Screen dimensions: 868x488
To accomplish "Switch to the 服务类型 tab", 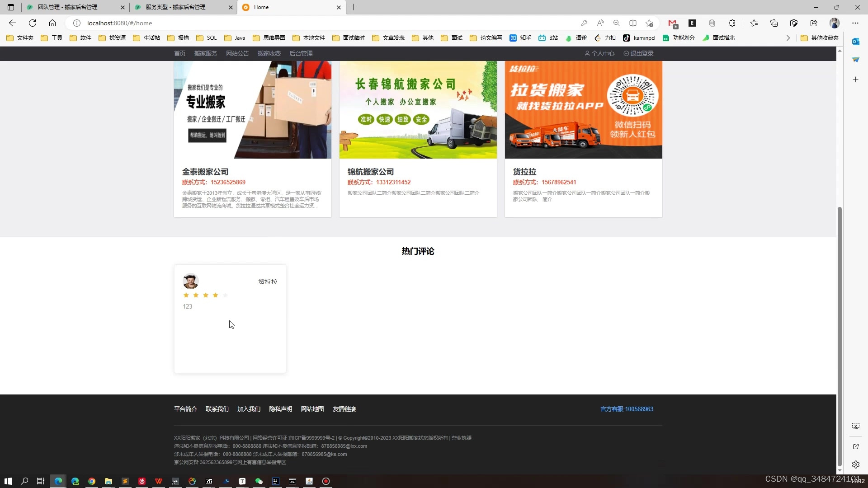I will (183, 7).
